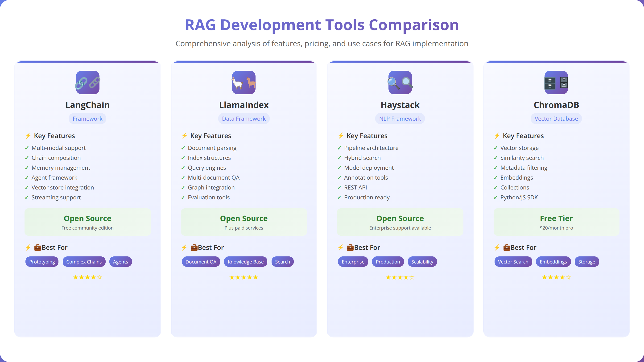Click the lightning icon beside LangChain Key Features
Viewport: 644px width, 362px height.
tap(28, 136)
